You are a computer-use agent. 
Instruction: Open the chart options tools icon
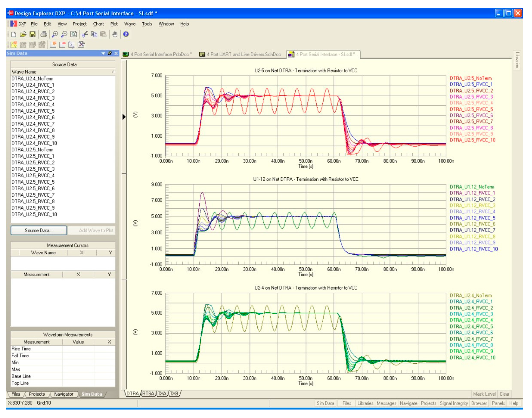click(81, 45)
